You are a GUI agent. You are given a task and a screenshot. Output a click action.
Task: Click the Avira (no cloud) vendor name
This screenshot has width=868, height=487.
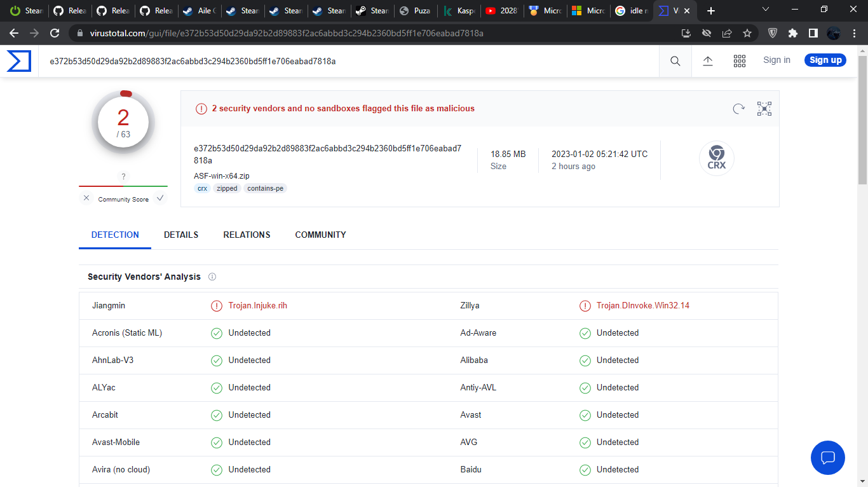pyautogui.click(x=121, y=470)
